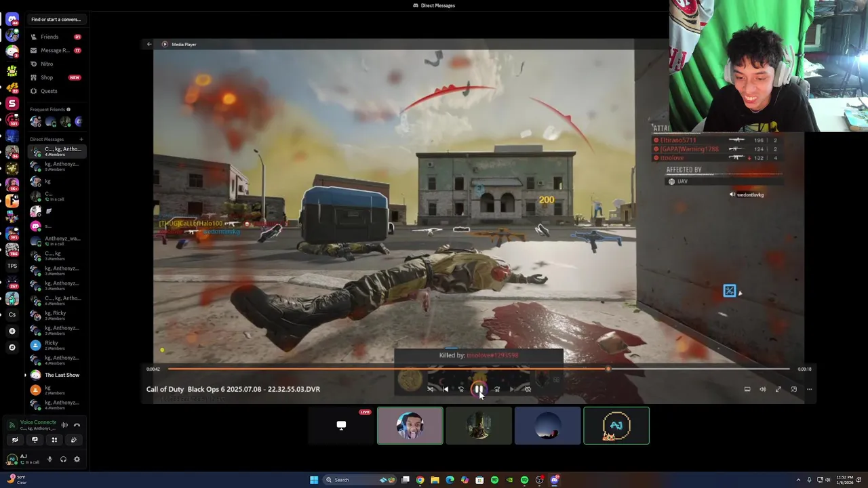Disconnect from voice call
Image resolution: width=868 pixels, height=488 pixels.
pyautogui.click(x=77, y=425)
